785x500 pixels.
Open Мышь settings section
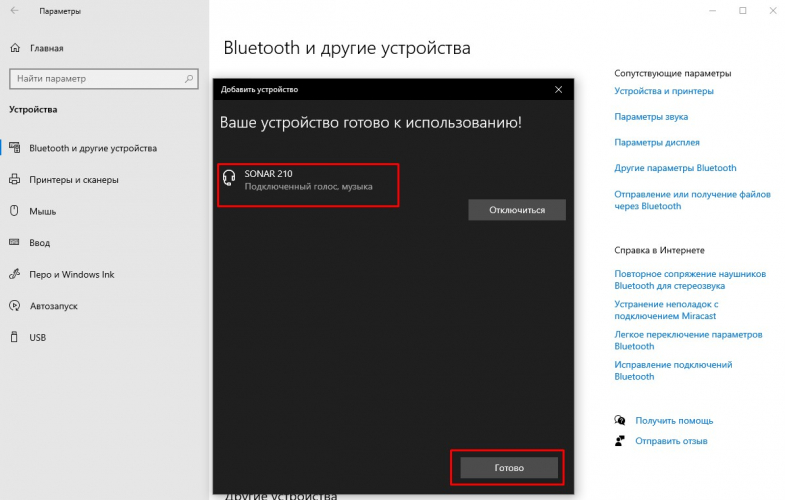point(43,211)
